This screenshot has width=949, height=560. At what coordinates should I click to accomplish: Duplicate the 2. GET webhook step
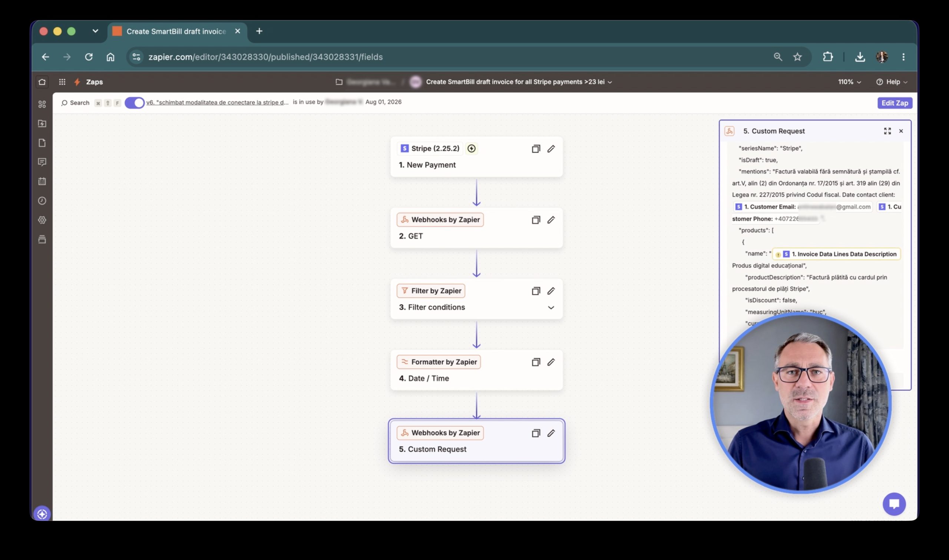[x=536, y=220]
